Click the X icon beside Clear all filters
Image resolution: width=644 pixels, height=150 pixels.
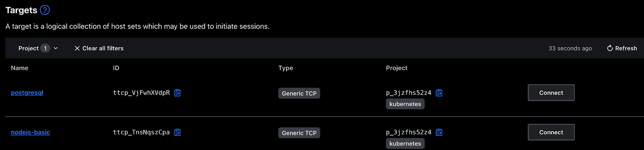tap(77, 48)
